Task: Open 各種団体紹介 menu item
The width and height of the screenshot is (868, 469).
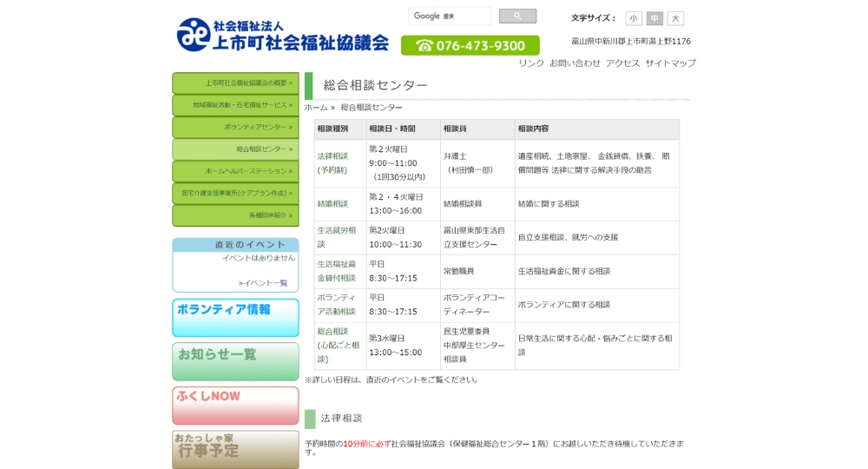Action: (x=235, y=215)
